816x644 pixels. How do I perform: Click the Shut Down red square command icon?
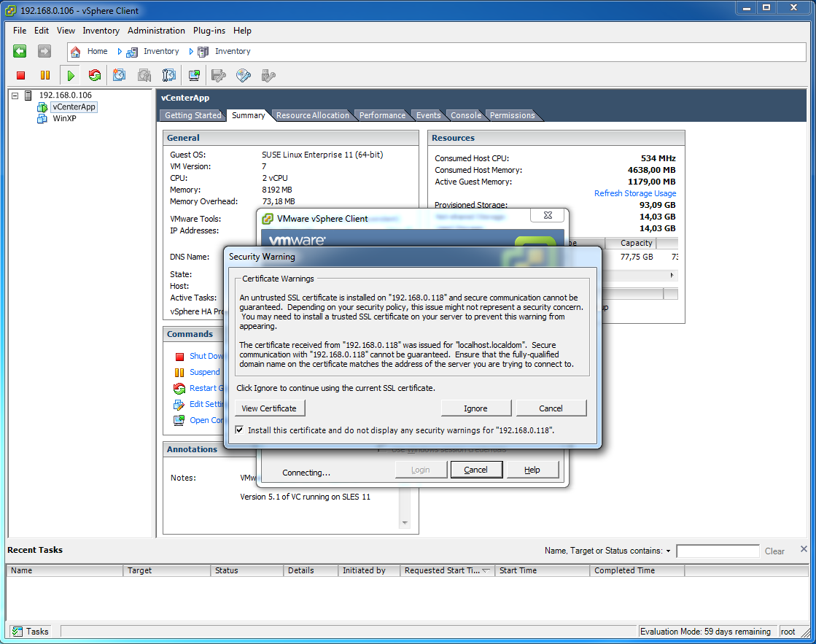(x=179, y=357)
